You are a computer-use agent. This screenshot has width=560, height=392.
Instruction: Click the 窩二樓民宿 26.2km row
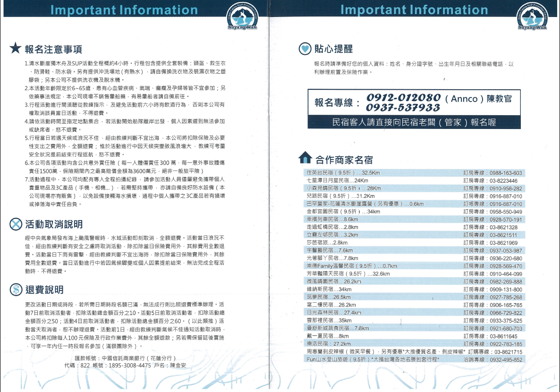click(x=414, y=305)
